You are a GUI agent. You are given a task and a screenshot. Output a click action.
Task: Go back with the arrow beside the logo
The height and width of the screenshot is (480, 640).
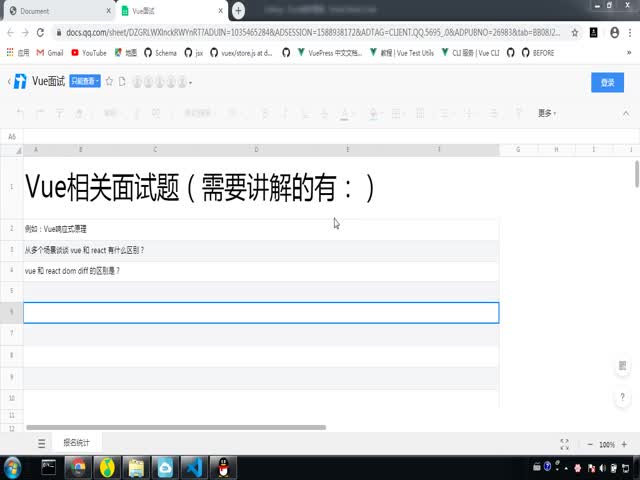pos(9,82)
